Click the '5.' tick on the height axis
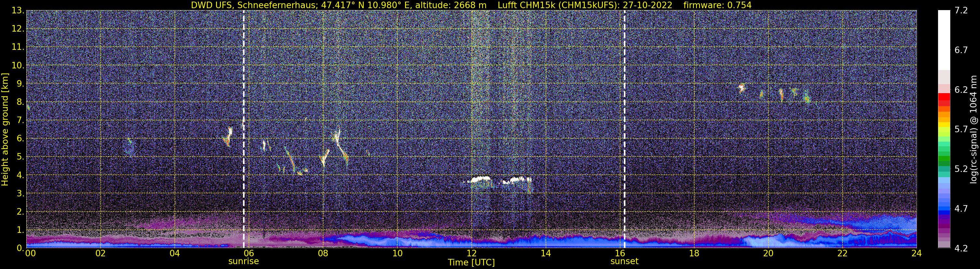 pos(20,157)
